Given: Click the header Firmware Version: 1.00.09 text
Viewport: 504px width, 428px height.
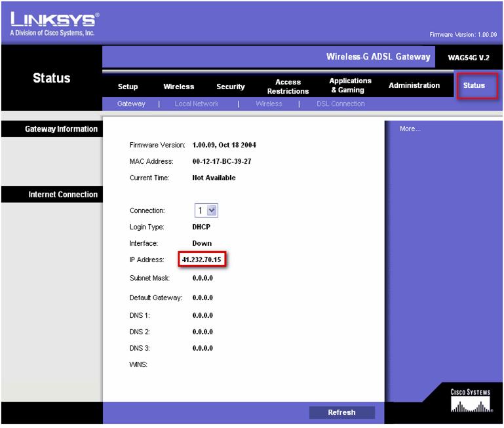Looking at the screenshot, I should pyautogui.click(x=463, y=34).
